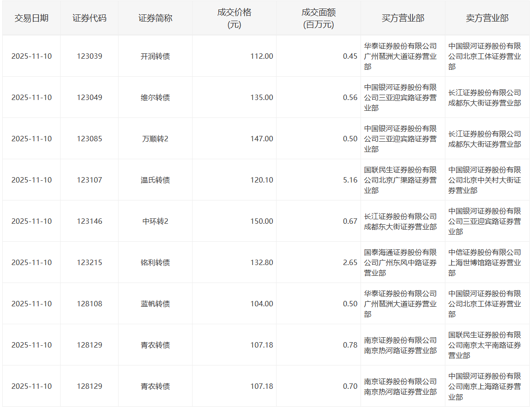Screen dimensions: 532x409
Task: Click the 证券代码 column header
Action: click(89, 18)
